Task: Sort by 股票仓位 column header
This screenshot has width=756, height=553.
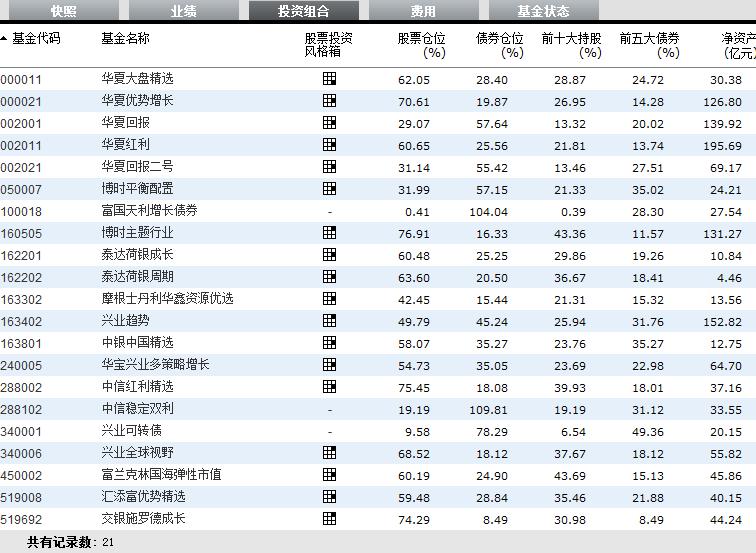Action: click(421, 45)
